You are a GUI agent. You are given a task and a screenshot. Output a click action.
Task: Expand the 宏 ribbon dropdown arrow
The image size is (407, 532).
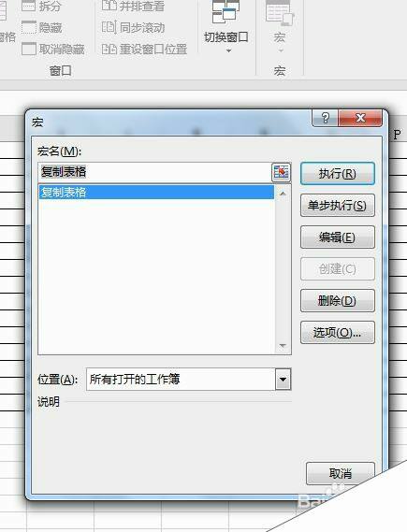[280, 50]
